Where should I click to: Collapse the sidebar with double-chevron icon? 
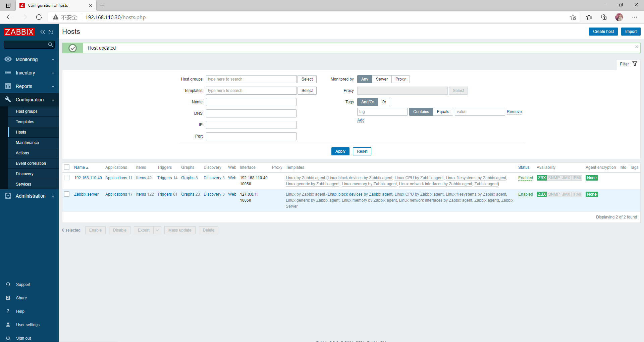(42, 32)
